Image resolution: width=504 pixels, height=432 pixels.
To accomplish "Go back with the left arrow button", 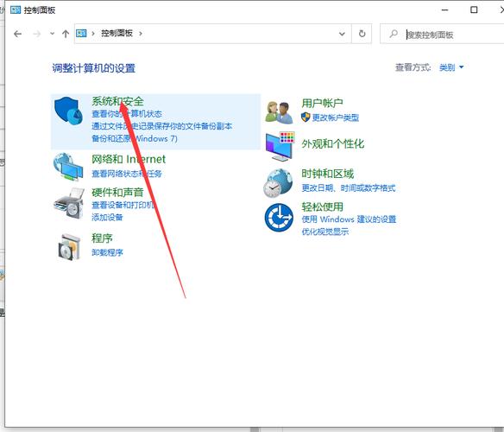I will click(17, 34).
